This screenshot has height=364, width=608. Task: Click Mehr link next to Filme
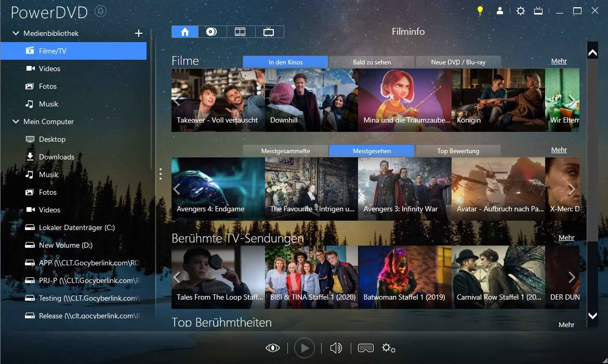click(x=559, y=61)
